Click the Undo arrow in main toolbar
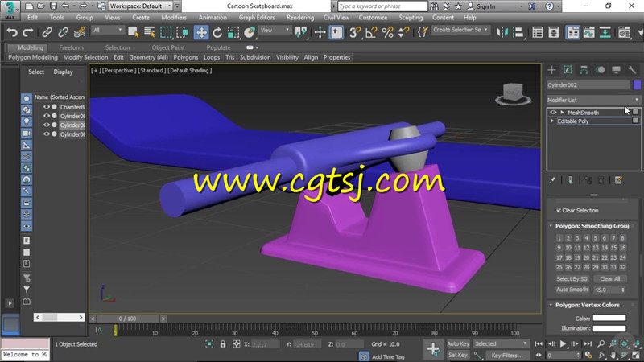Image resolution: width=644 pixels, height=362 pixels. [x=12, y=32]
